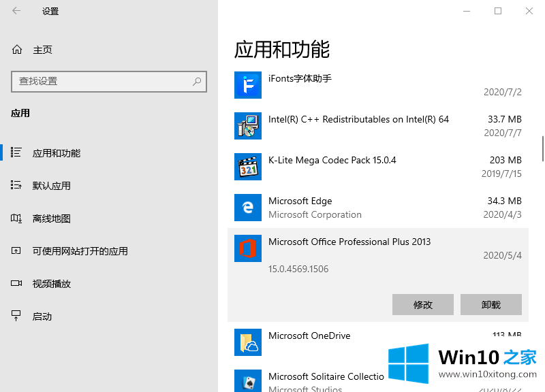Select the Microsoft Office 2013 icon
Screen dimensions: 545x392
[x=248, y=248]
